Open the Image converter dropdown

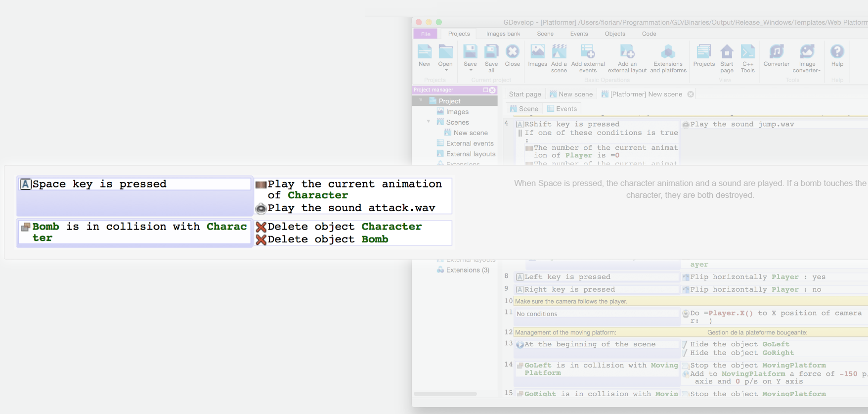[819, 71]
